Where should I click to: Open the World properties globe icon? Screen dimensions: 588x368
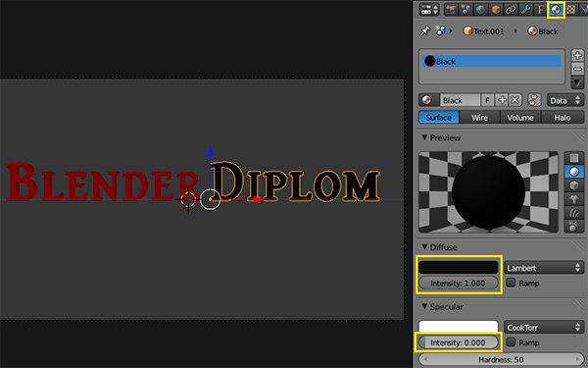point(481,10)
